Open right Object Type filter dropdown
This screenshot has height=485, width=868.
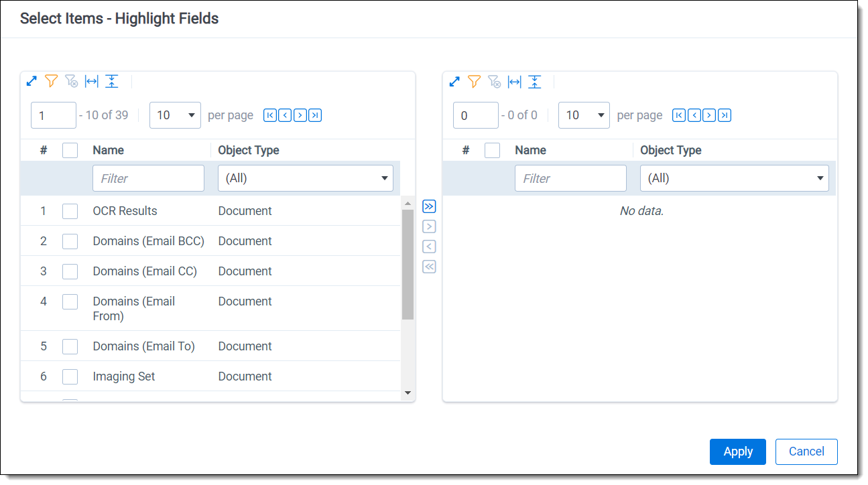click(x=734, y=179)
